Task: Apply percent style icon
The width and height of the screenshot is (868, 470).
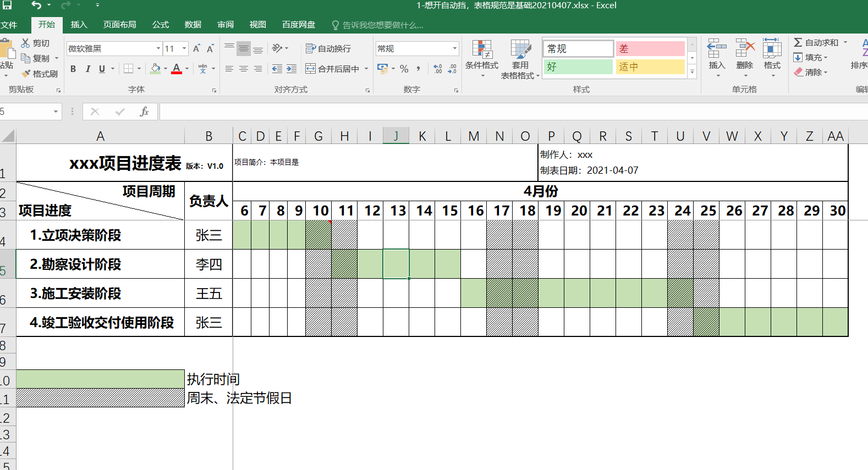Action: [x=404, y=69]
